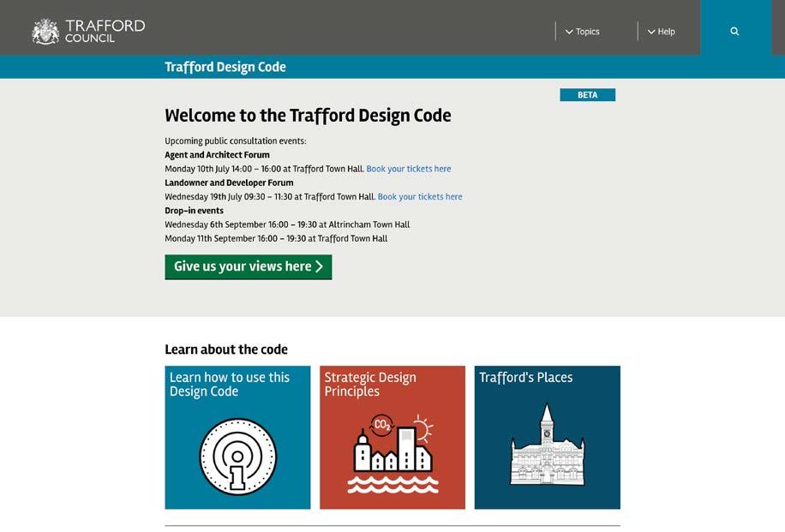Viewport: 785px width, 532px height.
Task: Click 'Upcoming public consultation events:' text
Action: pyautogui.click(x=236, y=141)
